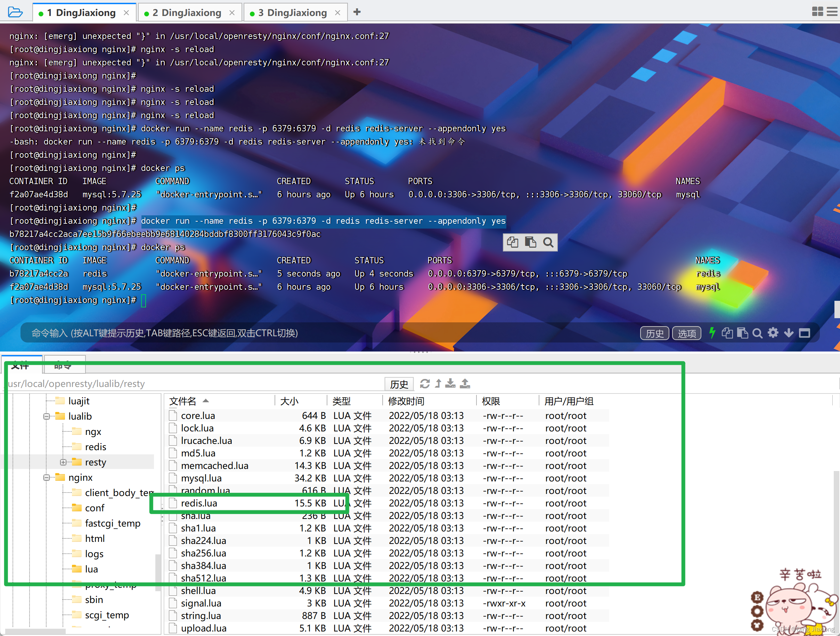Click the path field showing usr/local/openresty/lualib/resty
840x636 pixels.
point(194,383)
